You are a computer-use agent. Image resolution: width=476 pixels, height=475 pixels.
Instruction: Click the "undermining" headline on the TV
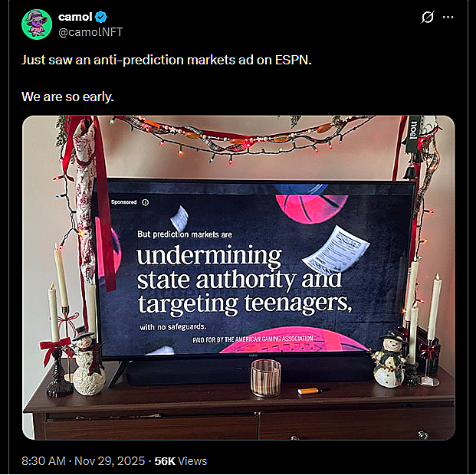[x=209, y=256]
